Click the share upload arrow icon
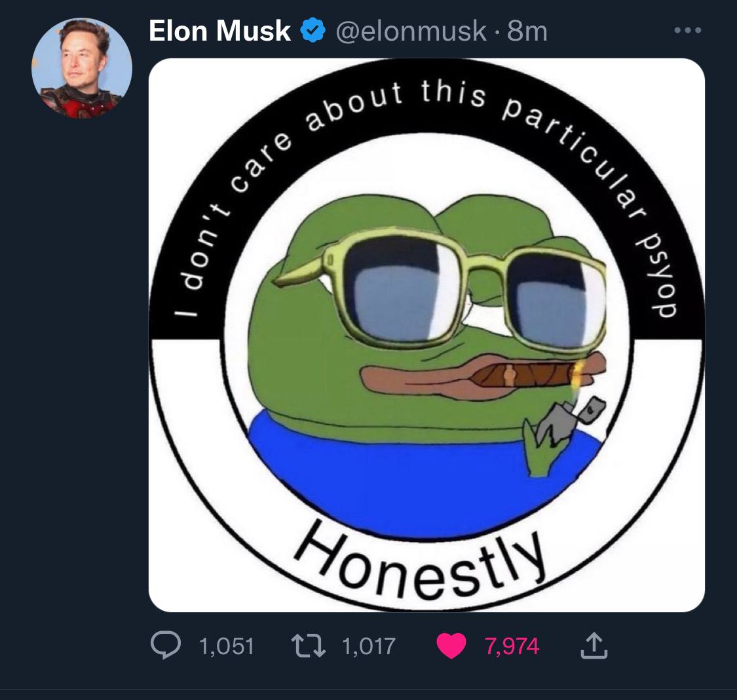737x700 pixels. [594, 646]
